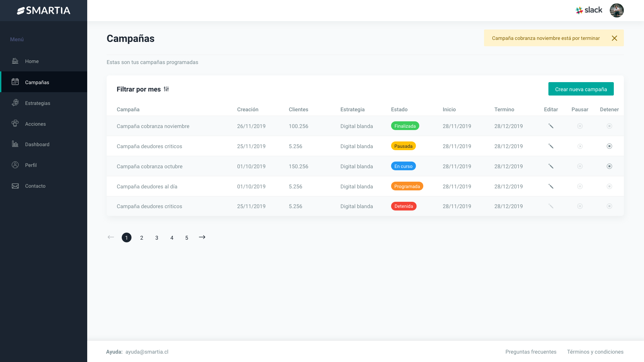Pause the Campaña cobranza octubre campaign
Image resolution: width=644 pixels, height=362 pixels.
(x=580, y=166)
